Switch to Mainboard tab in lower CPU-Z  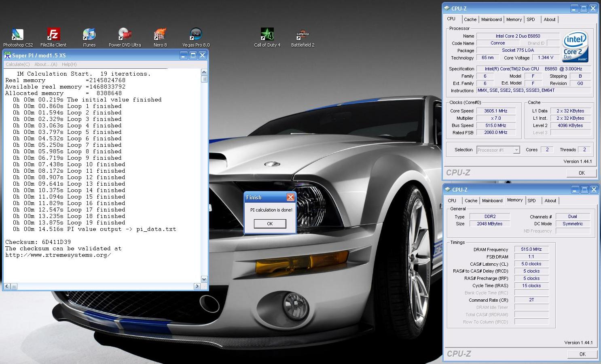[x=492, y=201]
